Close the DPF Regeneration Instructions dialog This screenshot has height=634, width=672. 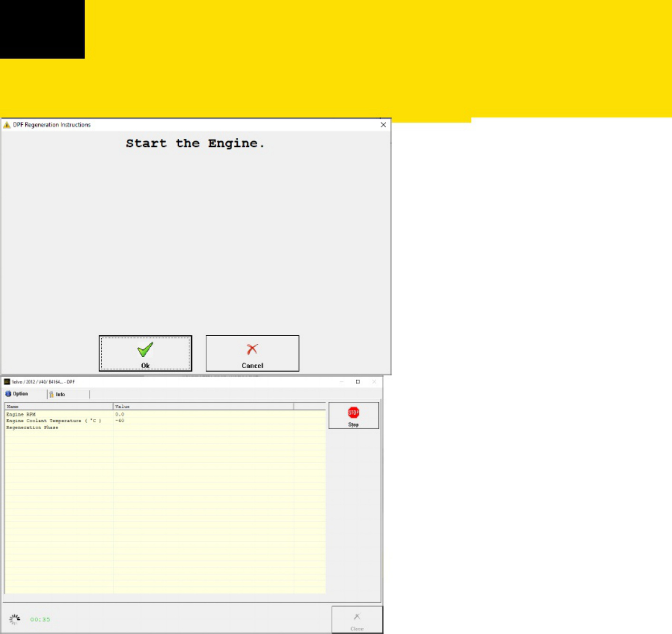tap(383, 125)
